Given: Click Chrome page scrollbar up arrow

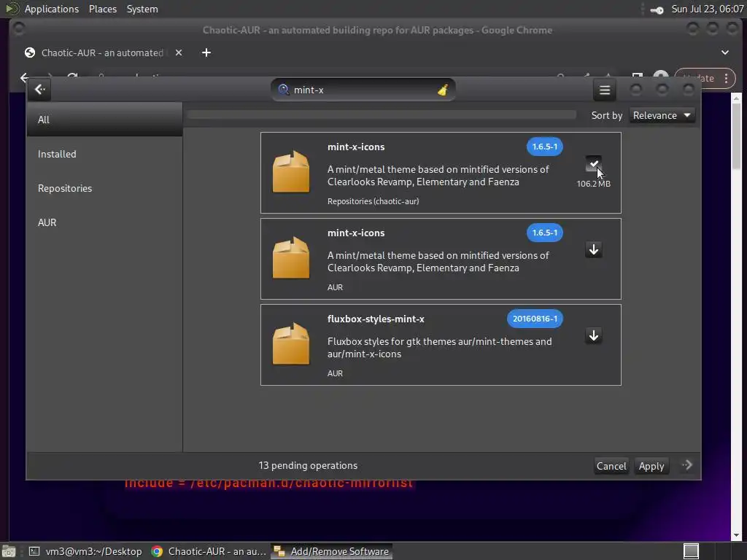Looking at the screenshot, I should 736,98.
